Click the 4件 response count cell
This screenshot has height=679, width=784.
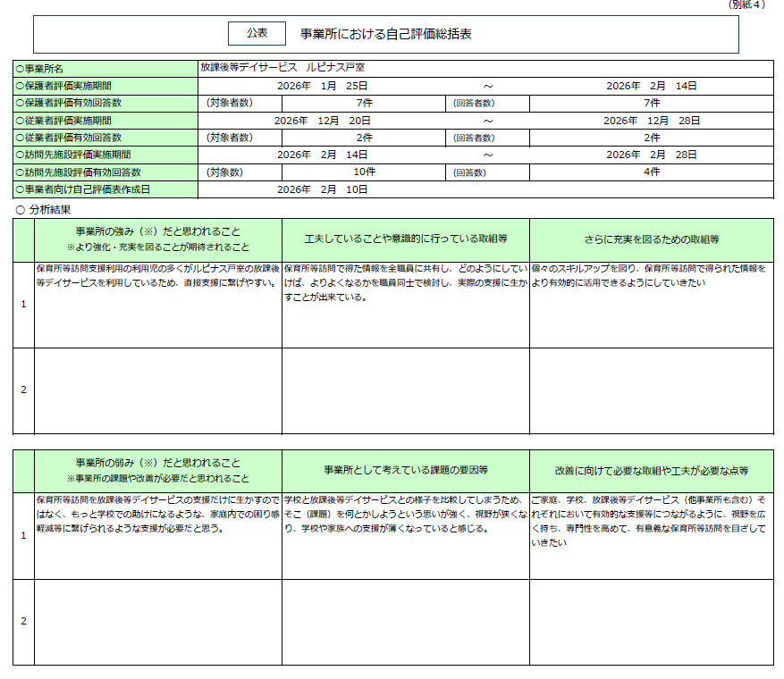coord(651,172)
